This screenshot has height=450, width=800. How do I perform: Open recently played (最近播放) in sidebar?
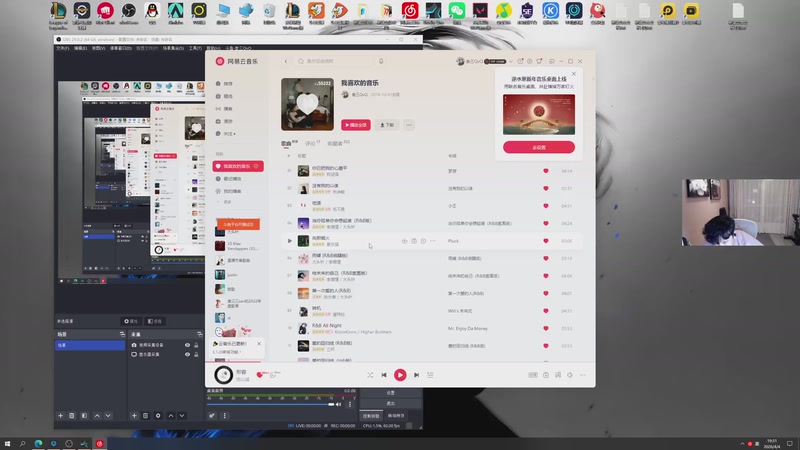(x=229, y=179)
